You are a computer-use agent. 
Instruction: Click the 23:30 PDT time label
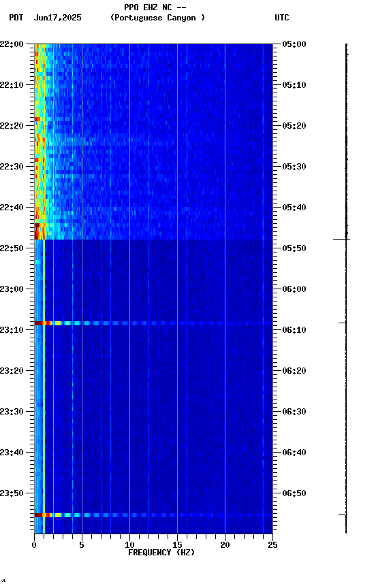click(12, 412)
